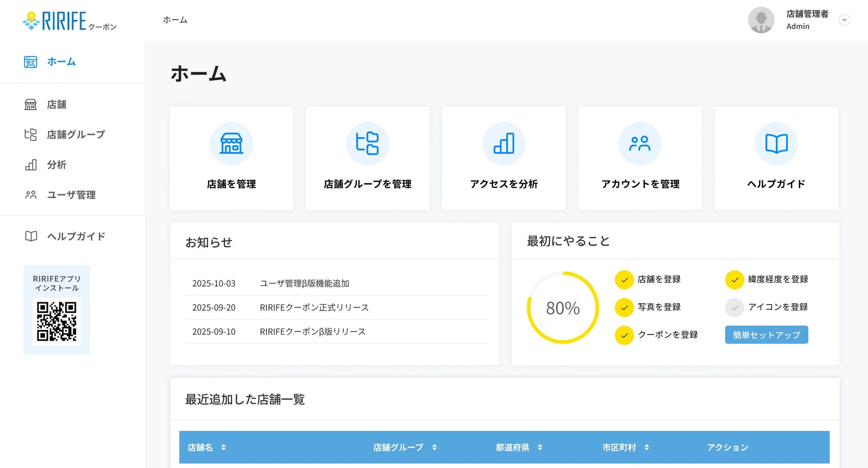Toggle the 店舗を登録 checklist item
Screen dimensions: 868x468
coord(624,280)
